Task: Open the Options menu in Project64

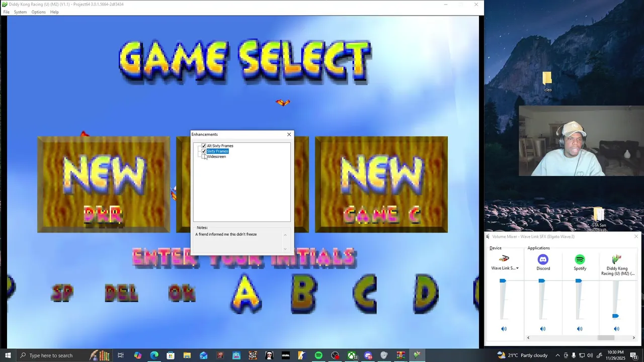Action: point(38,12)
